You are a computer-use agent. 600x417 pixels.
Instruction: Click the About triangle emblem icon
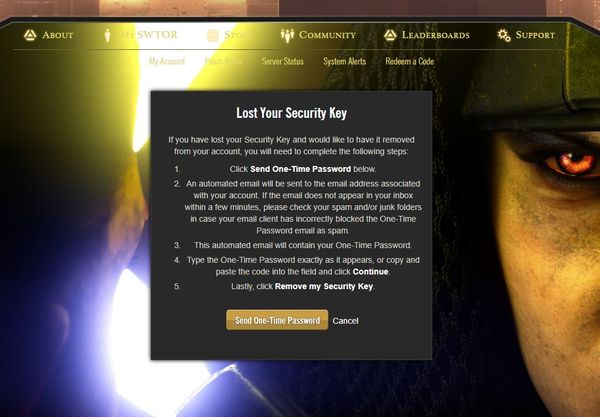[x=30, y=35]
